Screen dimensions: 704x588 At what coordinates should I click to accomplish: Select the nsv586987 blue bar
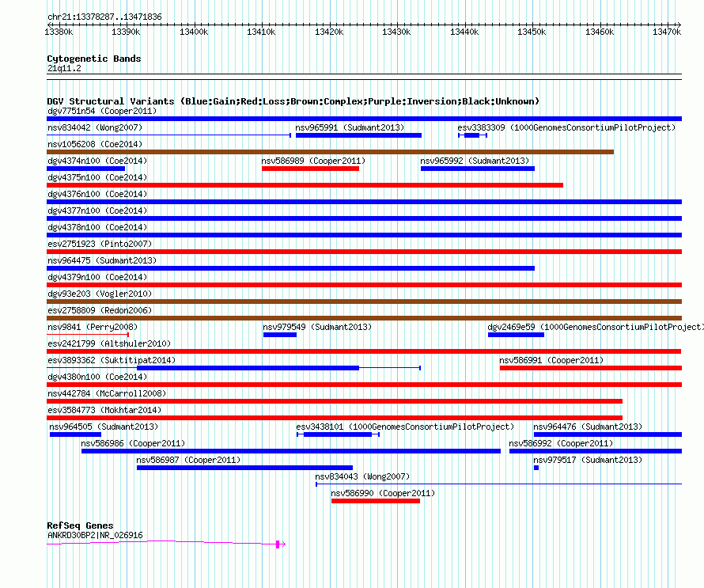pos(244,468)
